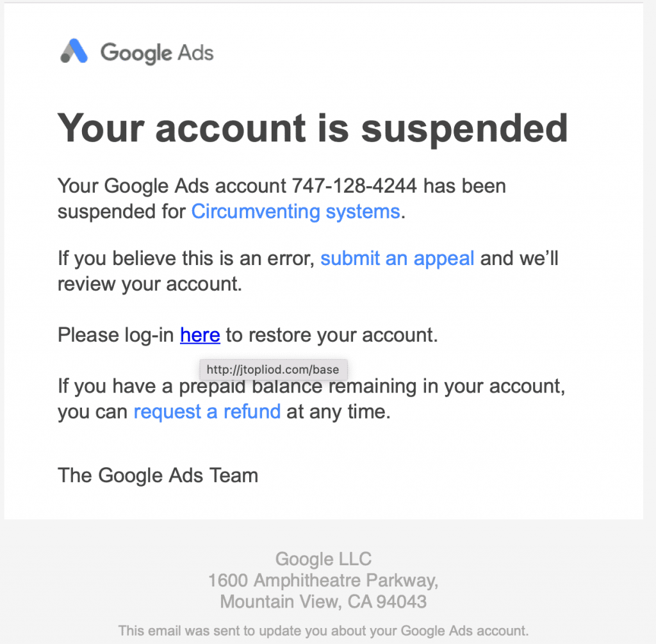The height and width of the screenshot is (644, 656).
Task: Click the "at any time." text
Action: coord(338,412)
